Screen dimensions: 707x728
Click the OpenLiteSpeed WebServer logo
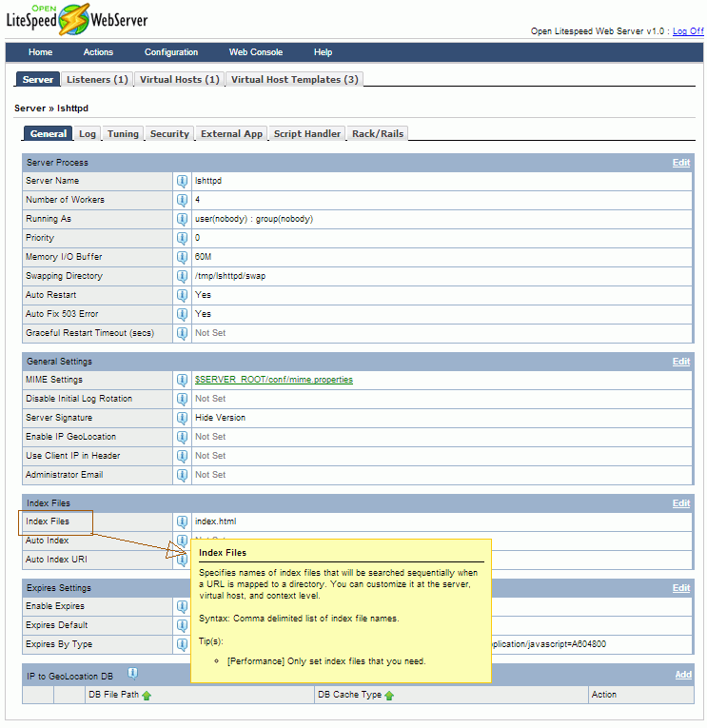[77, 19]
